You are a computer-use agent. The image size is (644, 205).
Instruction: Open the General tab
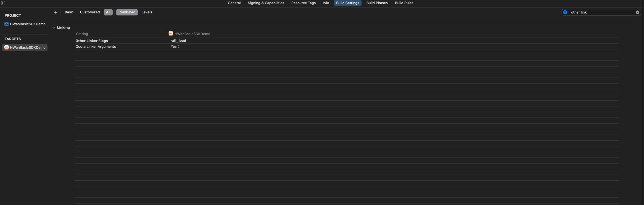(x=234, y=3)
